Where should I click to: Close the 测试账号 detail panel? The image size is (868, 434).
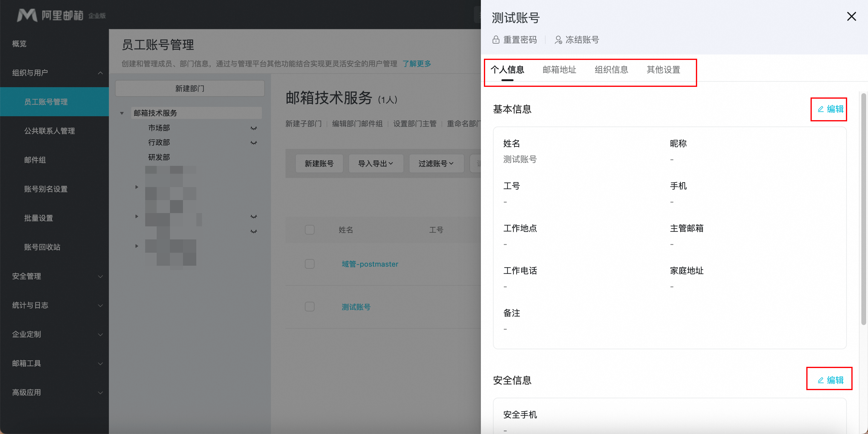[x=851, y=16]
